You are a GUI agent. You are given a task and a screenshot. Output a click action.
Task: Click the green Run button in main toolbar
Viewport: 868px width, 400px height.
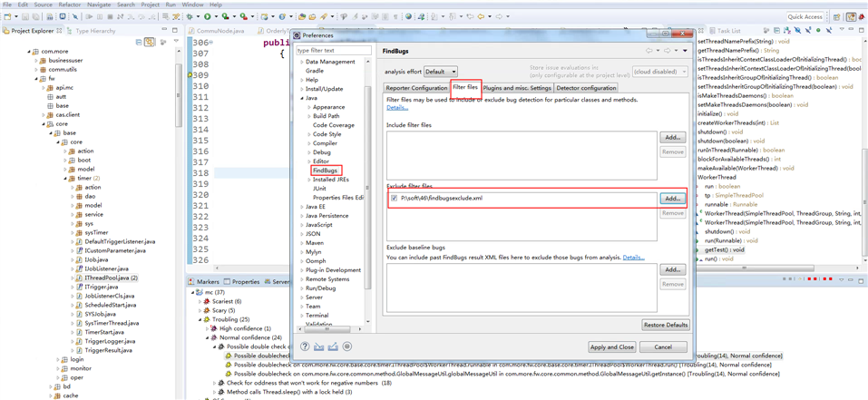[x=207, y=16]
